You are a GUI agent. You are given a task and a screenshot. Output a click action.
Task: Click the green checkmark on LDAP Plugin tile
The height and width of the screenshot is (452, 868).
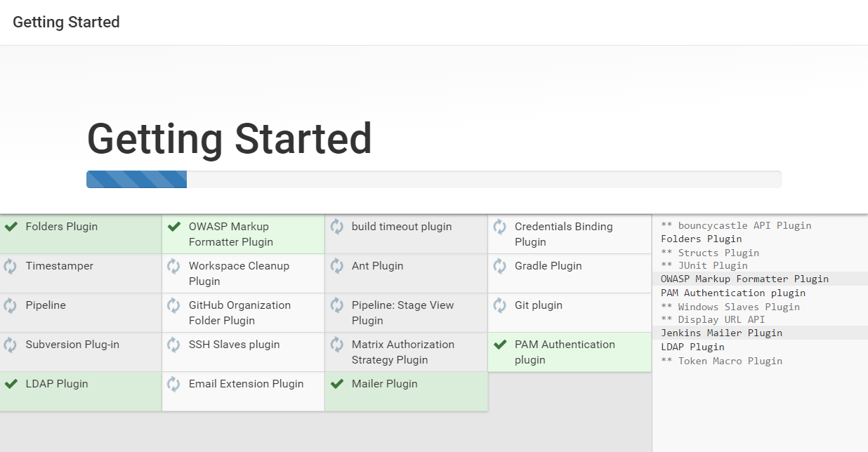[x=11, y=384]
